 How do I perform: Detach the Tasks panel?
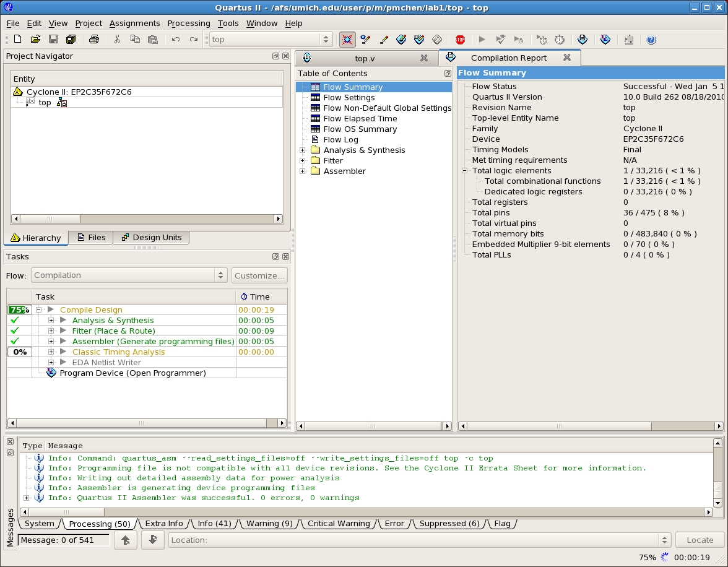(276, 257)
